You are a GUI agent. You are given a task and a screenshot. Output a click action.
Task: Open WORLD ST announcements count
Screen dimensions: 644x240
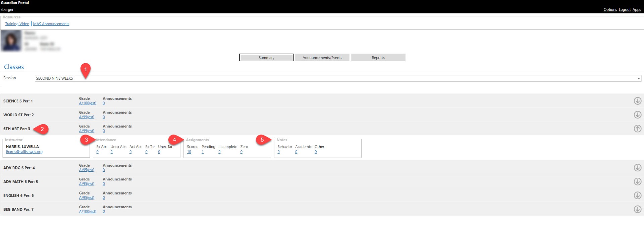104,117
